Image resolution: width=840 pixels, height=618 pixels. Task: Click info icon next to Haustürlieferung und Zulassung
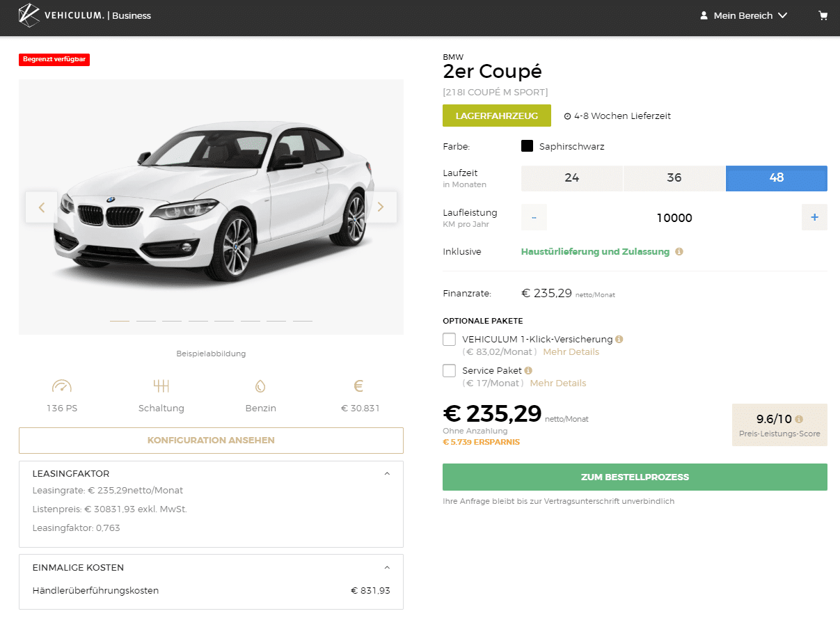679,252
